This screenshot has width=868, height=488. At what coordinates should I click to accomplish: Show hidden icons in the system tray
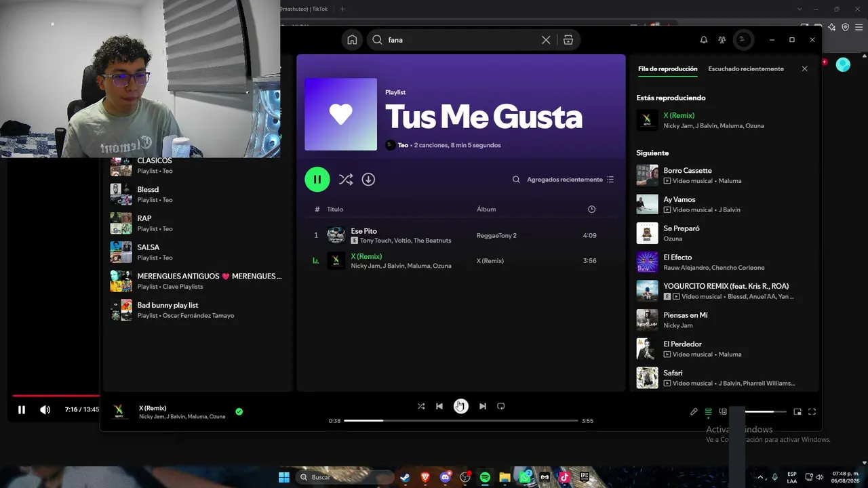point(759,477)
